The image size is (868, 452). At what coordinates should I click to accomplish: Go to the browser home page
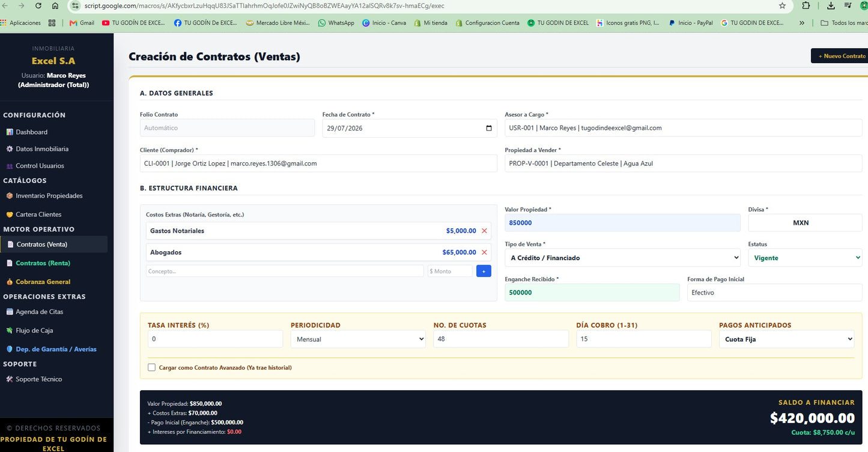[55, 5]
